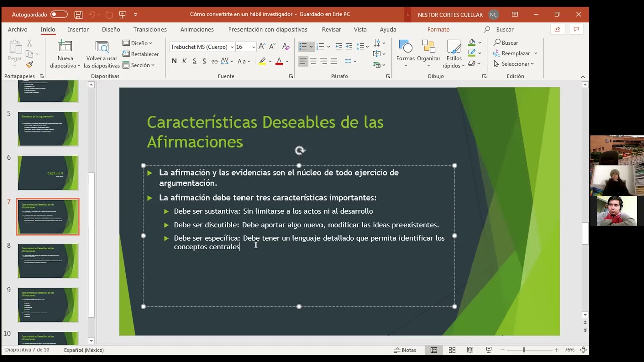Open shape effects dropdown
644x362 pixels.
pos(475,64)
